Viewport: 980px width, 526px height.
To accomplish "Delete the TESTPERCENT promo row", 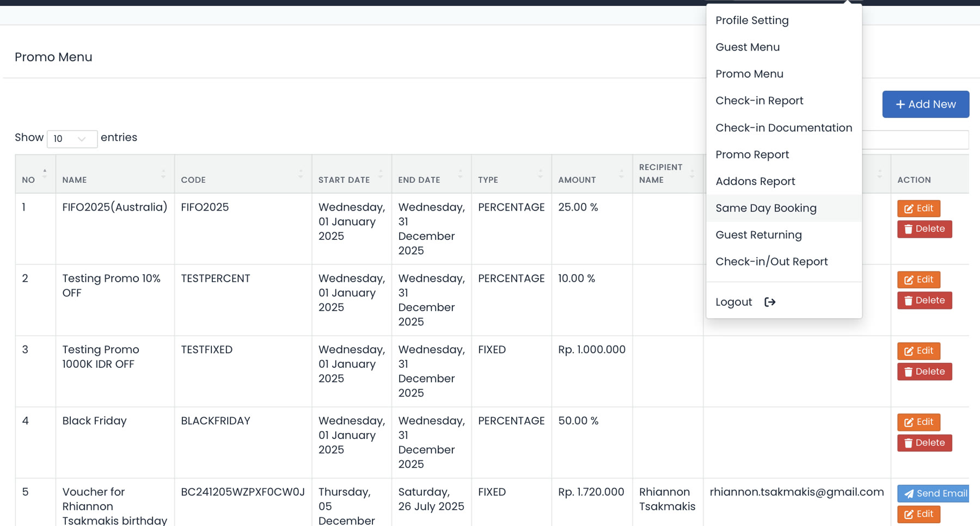I will 924,300.
